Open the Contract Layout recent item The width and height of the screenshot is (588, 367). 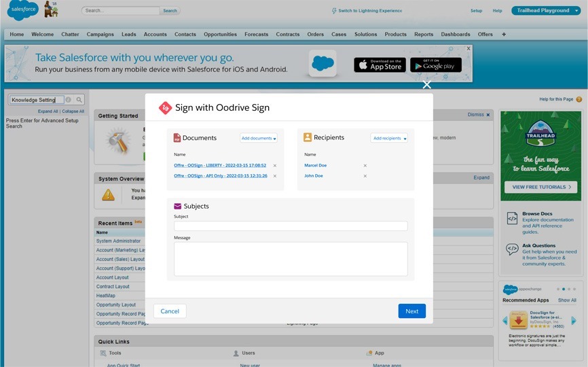pyautogui.click(x=113, y=287)
